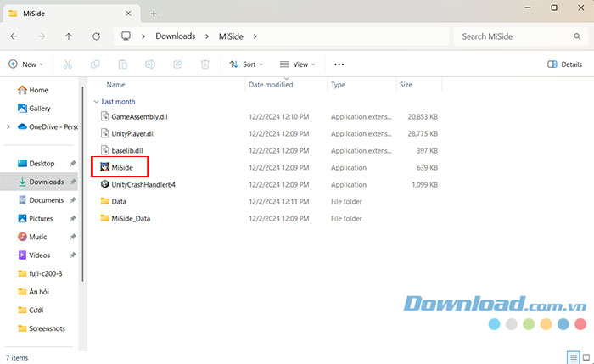
Task: Open the Sort dropdown menu
Action: 246,64
